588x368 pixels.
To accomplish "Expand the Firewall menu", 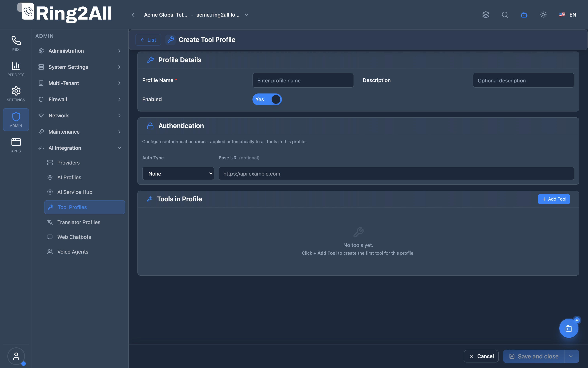I will coord(80,99).
